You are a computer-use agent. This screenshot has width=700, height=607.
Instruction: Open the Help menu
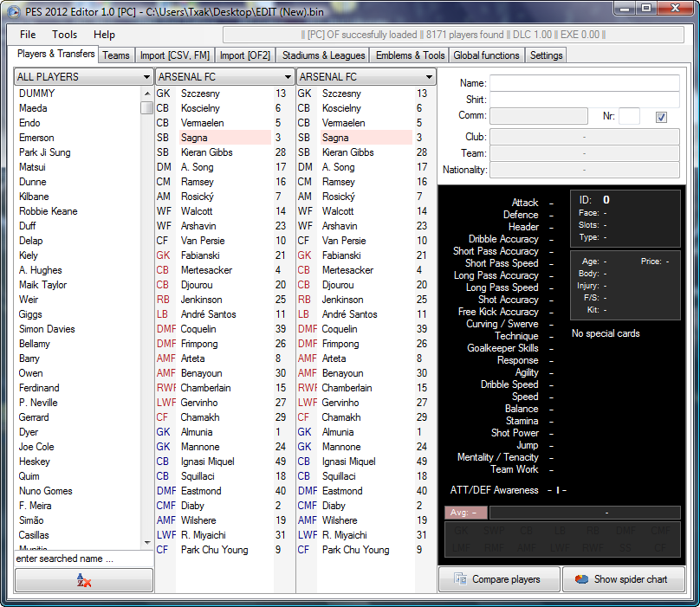104,35
